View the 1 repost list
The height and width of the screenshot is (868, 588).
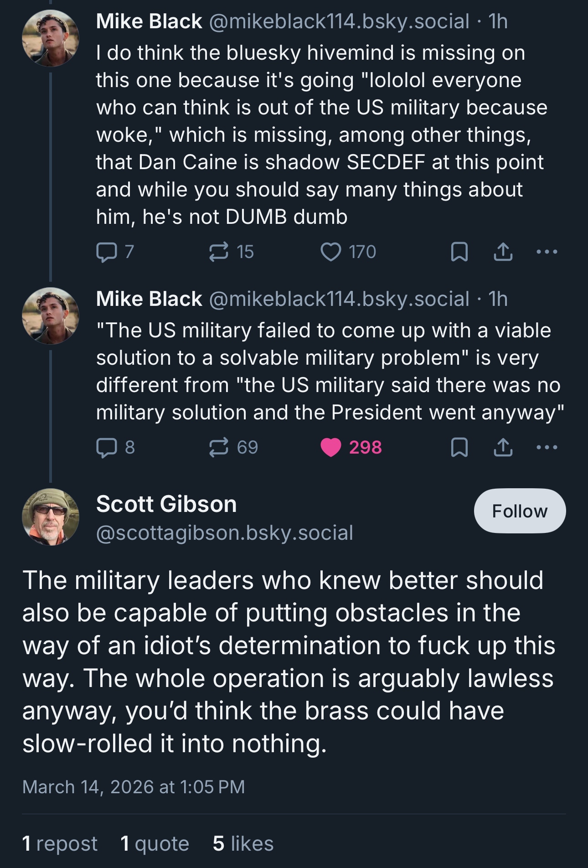coord(60,843)
